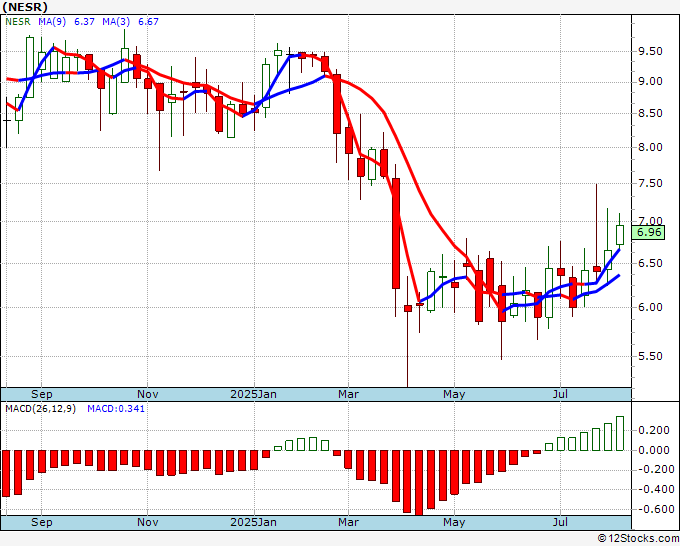Click 2025Jan on the price chart time axis
This screenshot has height=546, width=680.
(x=253, y=394)
